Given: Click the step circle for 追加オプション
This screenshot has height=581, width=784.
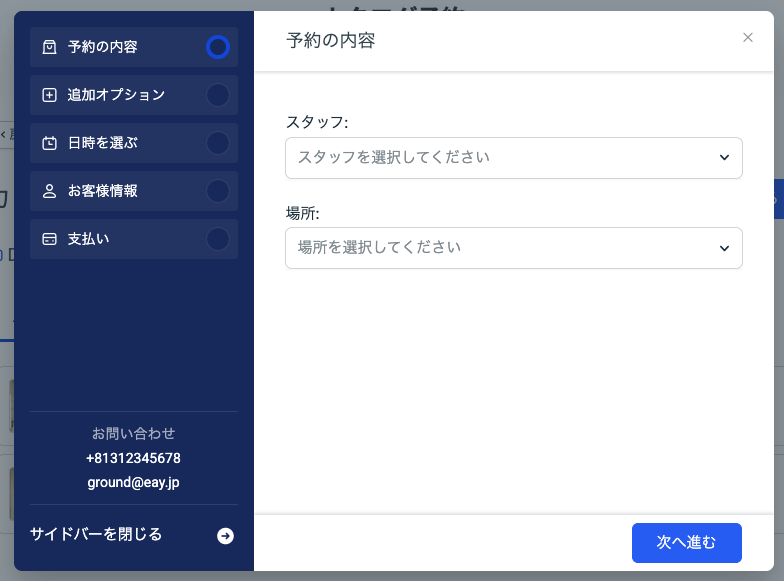Looking at the screenshot, I should tap(217, 95).
